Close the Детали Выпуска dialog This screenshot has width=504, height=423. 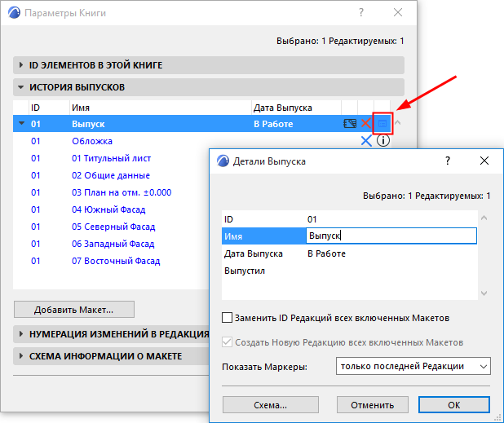click(484, 161)
